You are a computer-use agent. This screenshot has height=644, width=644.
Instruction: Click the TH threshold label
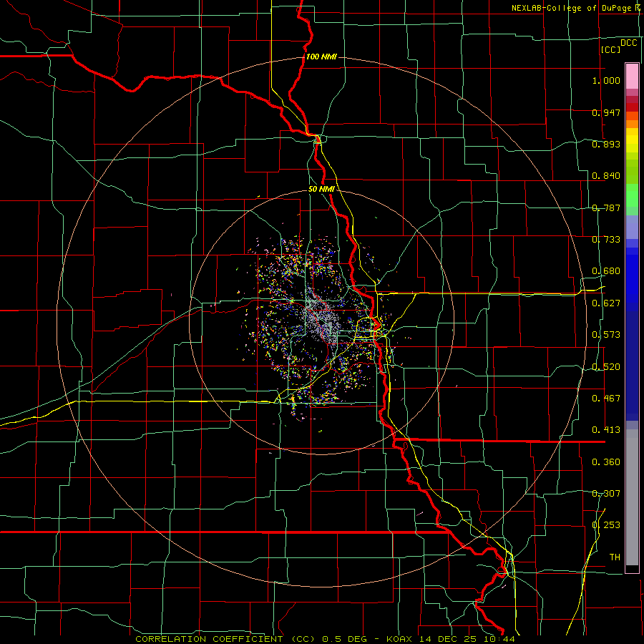[615, 557]
